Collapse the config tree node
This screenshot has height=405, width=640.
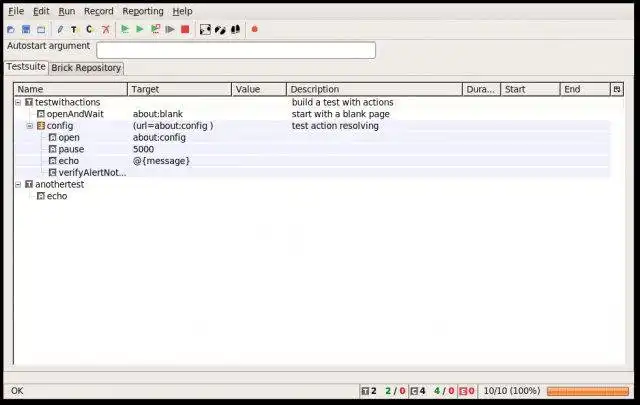click(x=30, y=126)
